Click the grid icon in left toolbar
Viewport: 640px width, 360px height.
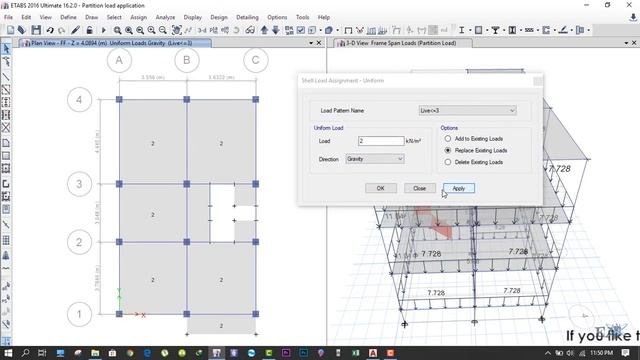tap(6, 240)
